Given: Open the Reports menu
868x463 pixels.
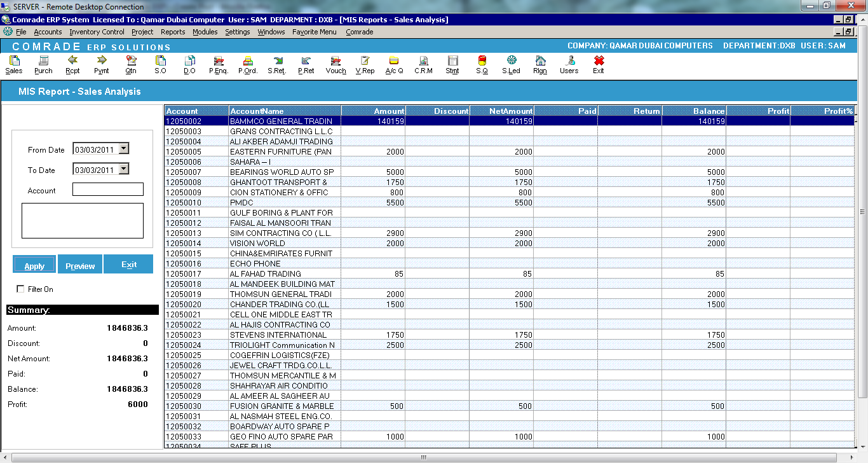Looking at the screenshot, I should point(173,32).
